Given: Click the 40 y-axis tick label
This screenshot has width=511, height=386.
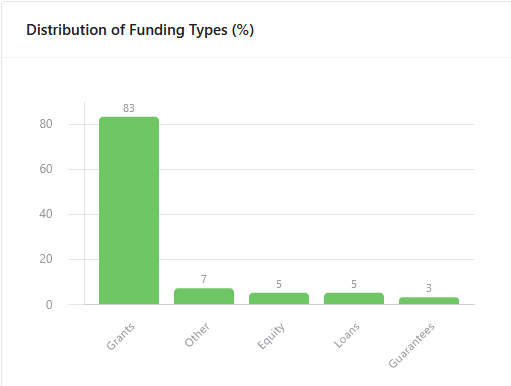Looking at the screenshot, I should (46, 214).
